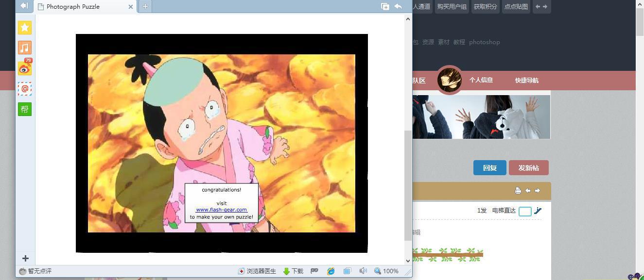
Task: Click the 电梯直达 floor number input box
Action: click(x=525, y=211)
